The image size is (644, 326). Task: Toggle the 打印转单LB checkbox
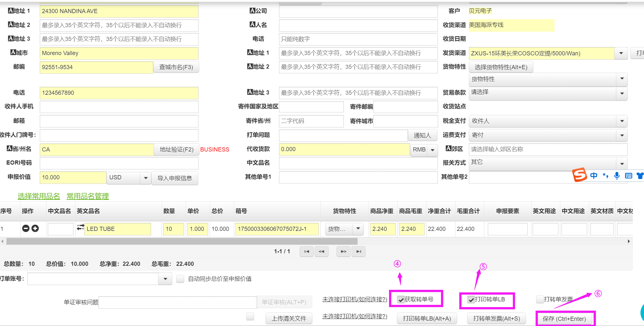[471, 300]
